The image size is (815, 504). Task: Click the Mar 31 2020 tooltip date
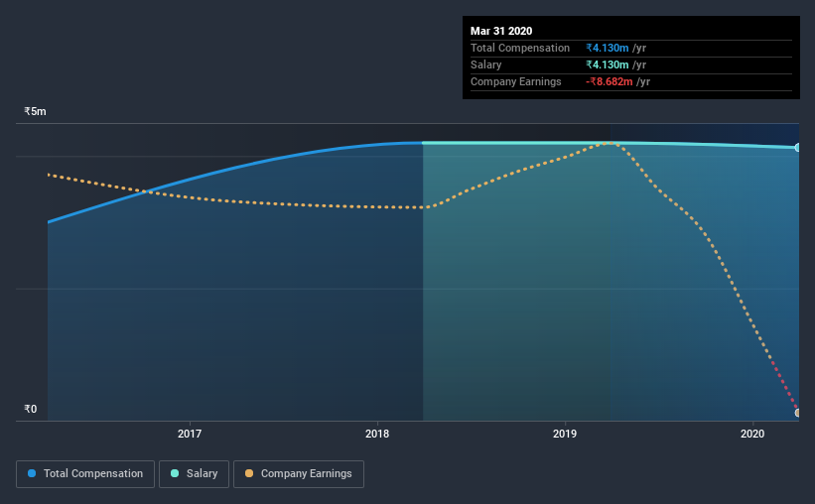(501, 31)
